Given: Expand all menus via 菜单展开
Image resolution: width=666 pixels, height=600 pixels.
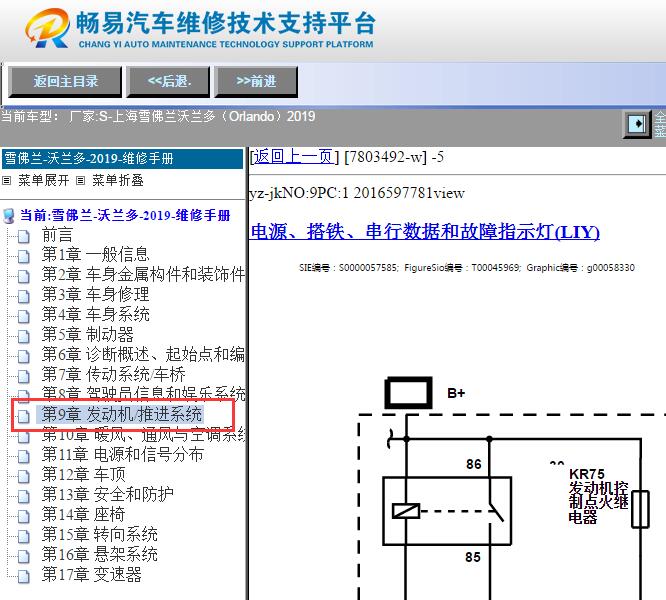Looking at the screenshot, I should [x=43, y=180].
